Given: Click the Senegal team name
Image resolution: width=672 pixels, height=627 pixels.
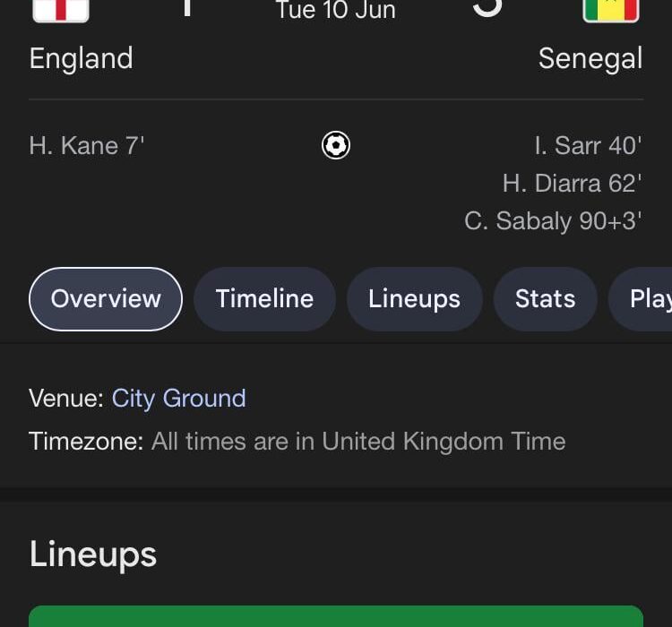Looking at the screenshot, I should [590, 59].
